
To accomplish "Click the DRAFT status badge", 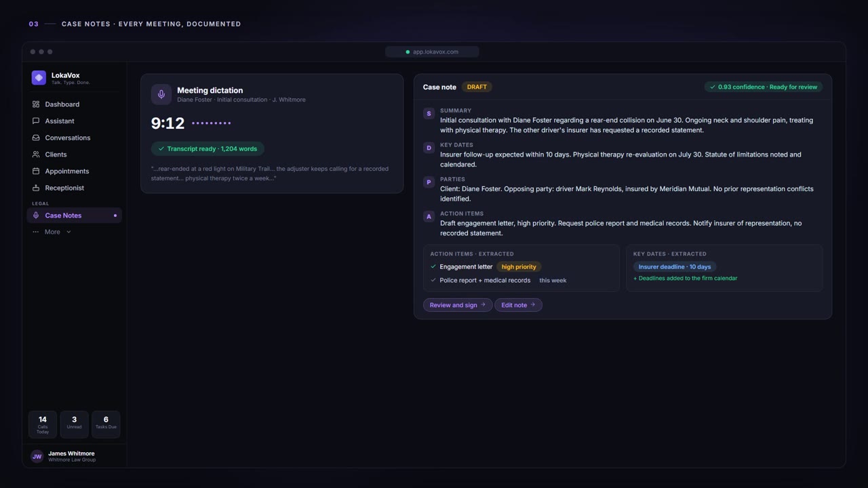I will pyautogui.click(x=477, y=87).
